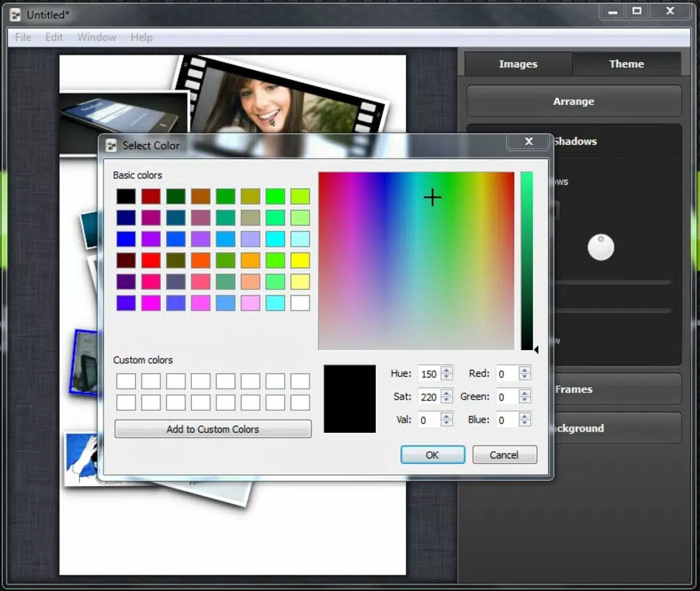Close the Select Color dialog

coord(529,141)
